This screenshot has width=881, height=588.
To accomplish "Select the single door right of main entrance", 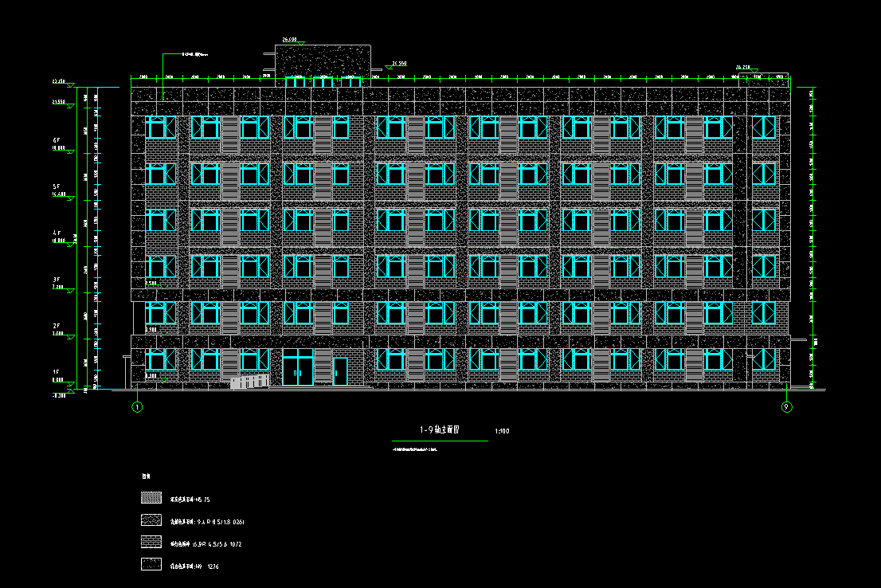I will [x=340, y=370].
